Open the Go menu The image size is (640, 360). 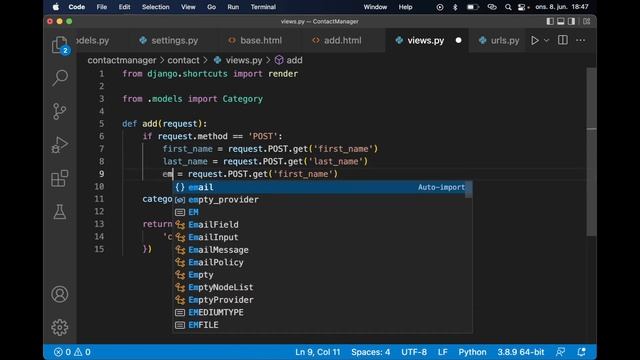(x=211, y=7)
